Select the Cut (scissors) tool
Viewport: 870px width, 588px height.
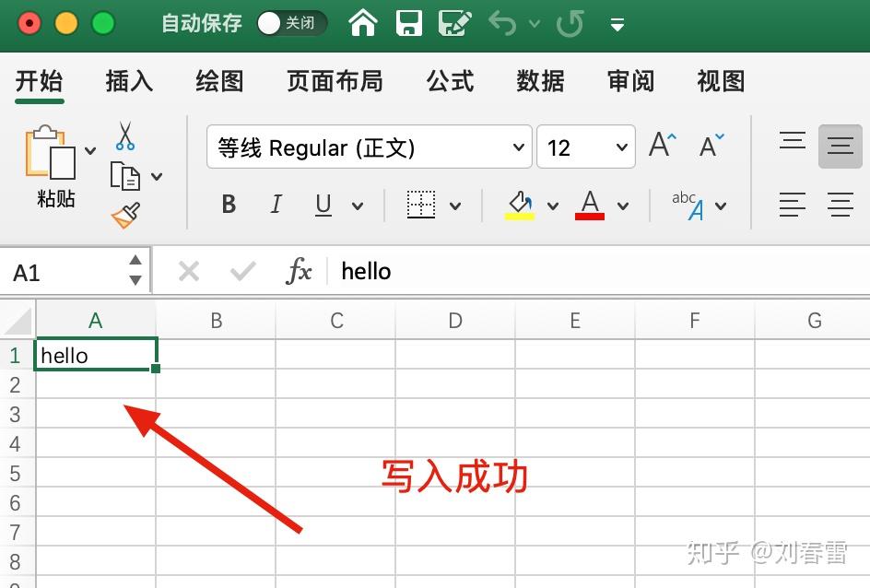tap(125, 135)
